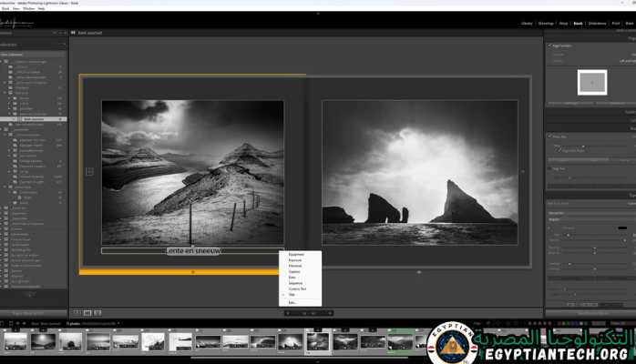The width and height of the screenshot is (636, 364).
Task: Click the page number badge on left page
Action: [89, 171]
